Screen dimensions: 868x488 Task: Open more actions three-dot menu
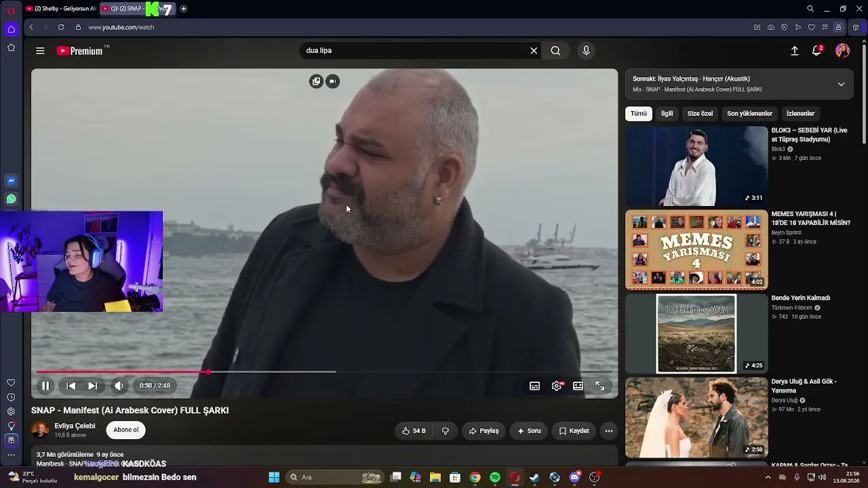click(609, 431)
